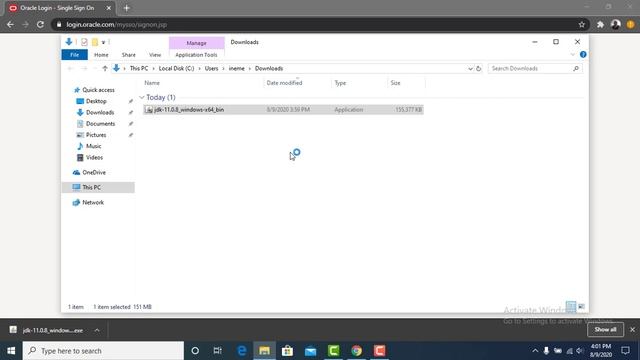Click the Explorer forward arrow
Screen dimensions: 640x360
(84, 69)
